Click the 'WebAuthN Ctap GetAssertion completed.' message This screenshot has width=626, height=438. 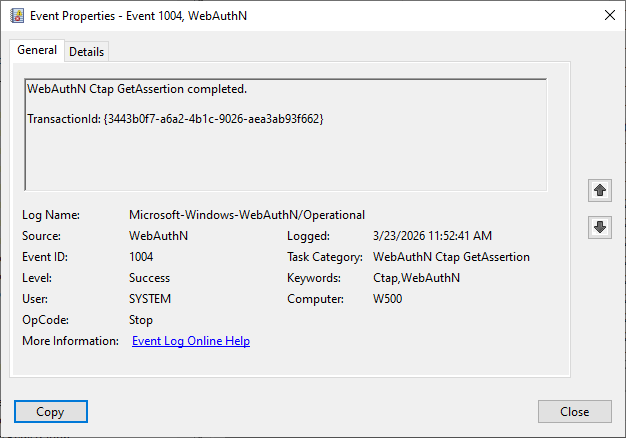click(x=137, y=89)
